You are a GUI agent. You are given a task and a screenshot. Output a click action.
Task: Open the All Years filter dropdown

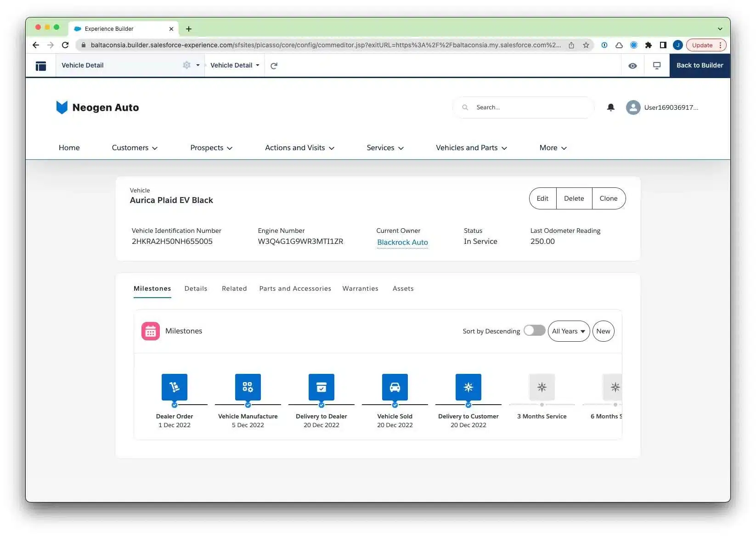pyautogui.click(x=568, y=331)
